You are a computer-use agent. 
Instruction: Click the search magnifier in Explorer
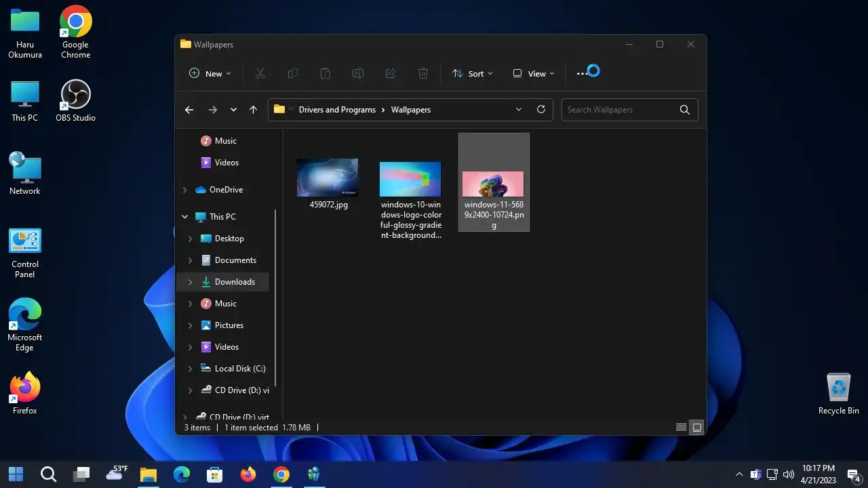click(x=684, y=109)
